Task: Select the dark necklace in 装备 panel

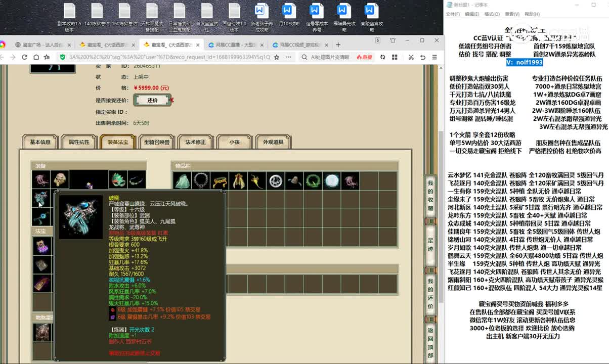Action: coord(136,179)
